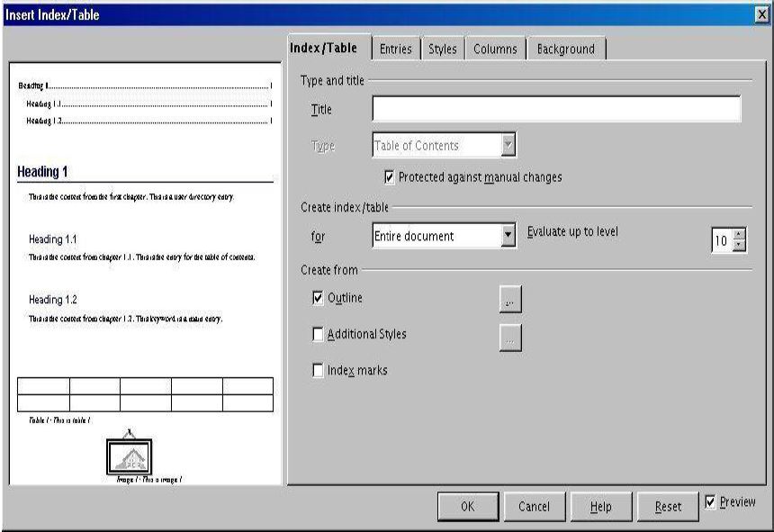Screen dimensions: 774x532
Task: Open the Entries tab
Action: click(x=395, y=49)
